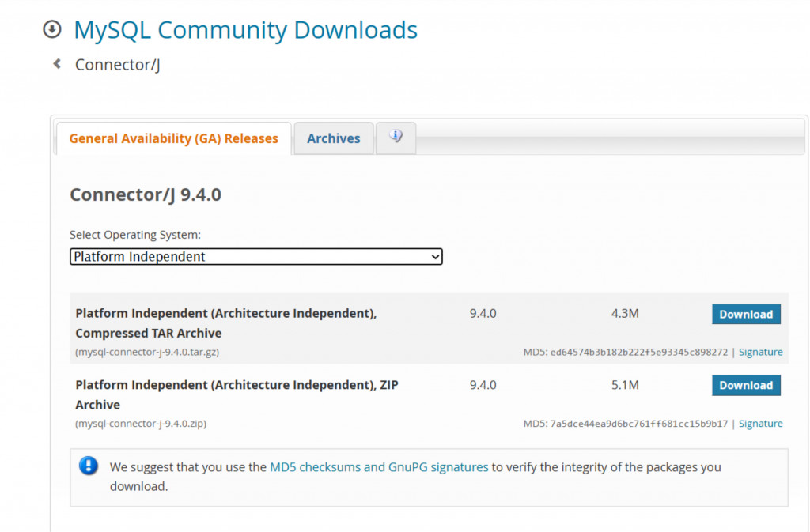Open the information tab icon
The width and height of the screenshot is (810, 532).
396,138
